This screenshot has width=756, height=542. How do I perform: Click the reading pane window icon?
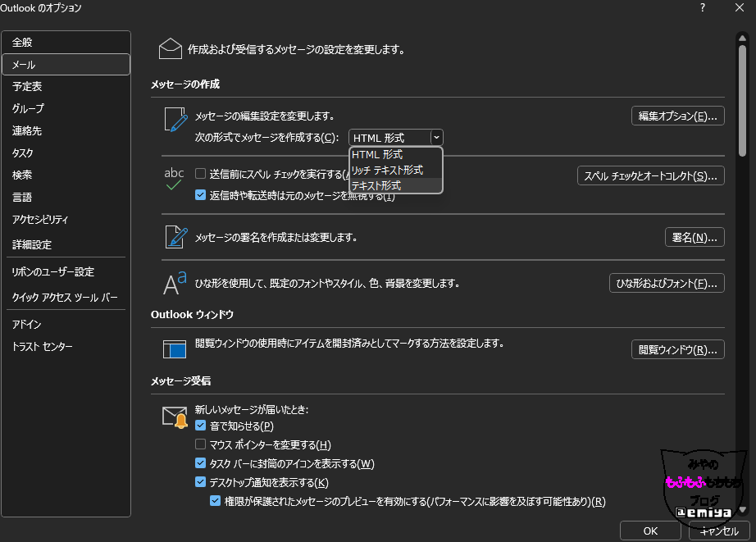click(x=175, y=349)
